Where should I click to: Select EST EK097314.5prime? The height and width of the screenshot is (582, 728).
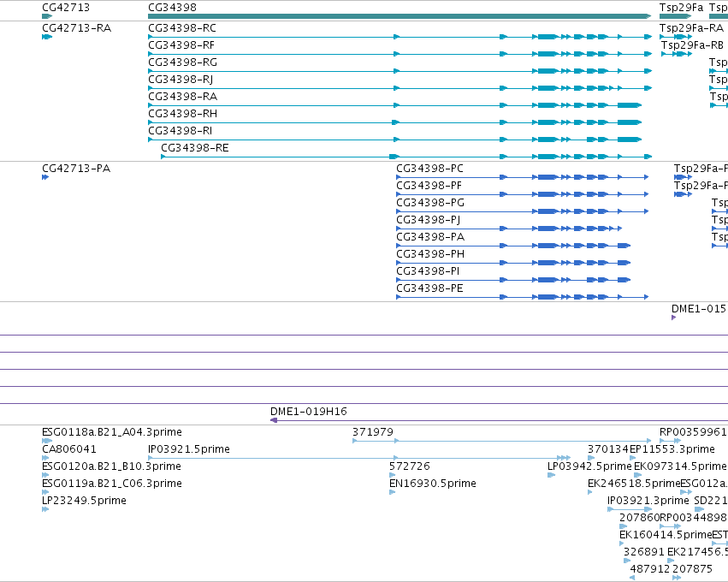(680, 466)
